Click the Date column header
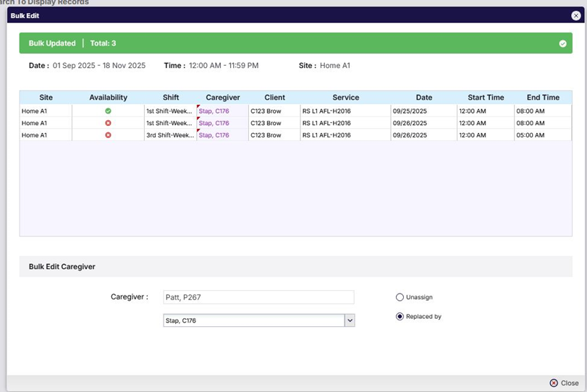This screenshot has height=392, width=587. coord(423,98)
